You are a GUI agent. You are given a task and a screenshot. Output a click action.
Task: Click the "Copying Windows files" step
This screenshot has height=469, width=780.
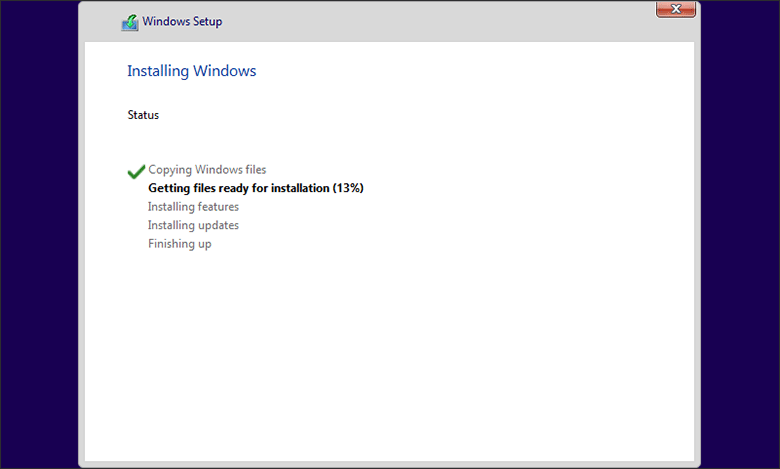[207, 170]
